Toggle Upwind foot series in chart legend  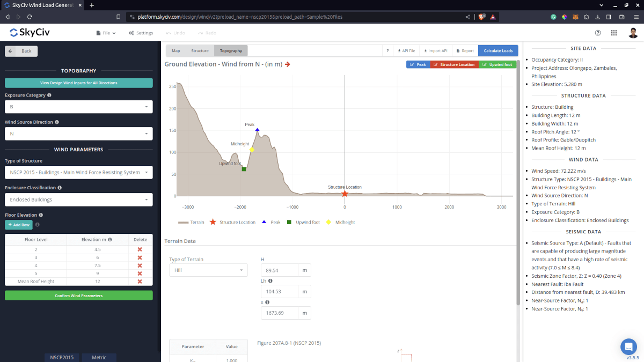click(x=305, y=222)
